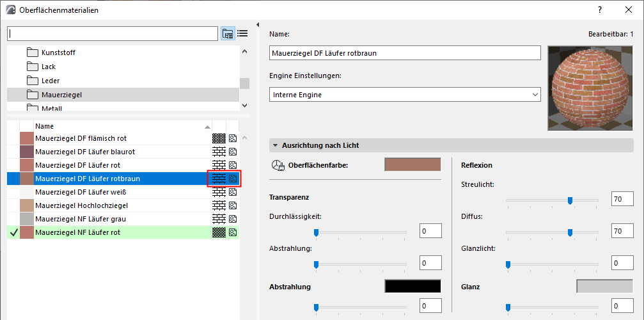Click the Durchlässigkeit value field
Viewport: 644px width, 320px height.
[x=430, y=231]
